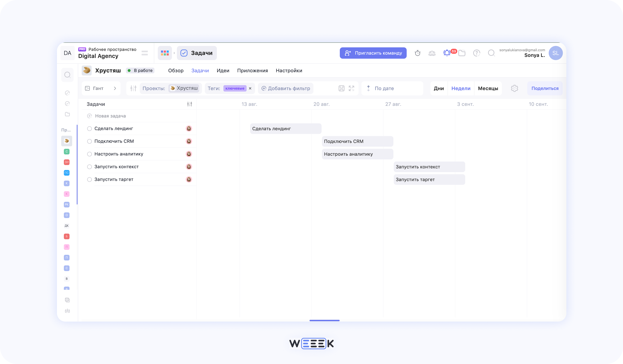The image size is (623, 364).
Task: Open the apps grid icon near breadcrumb
Action: pyautogui.click(x=165, y=53)
